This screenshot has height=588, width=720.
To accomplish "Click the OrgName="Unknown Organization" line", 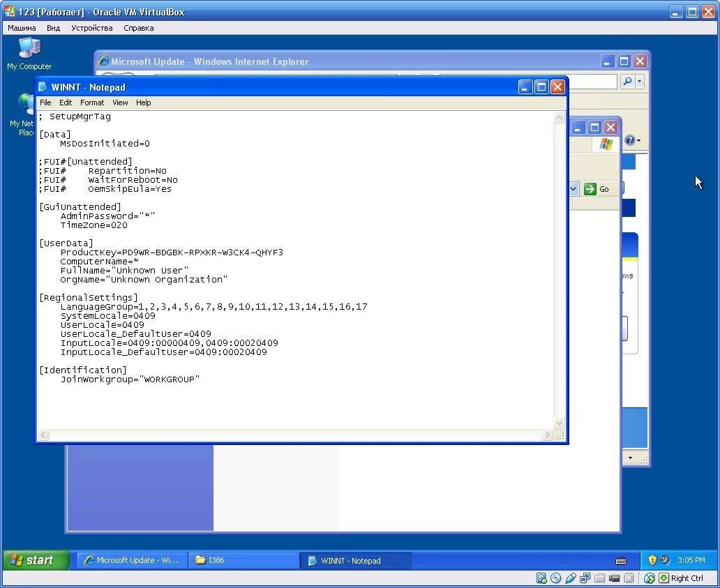I will click(x=144, y=280).
